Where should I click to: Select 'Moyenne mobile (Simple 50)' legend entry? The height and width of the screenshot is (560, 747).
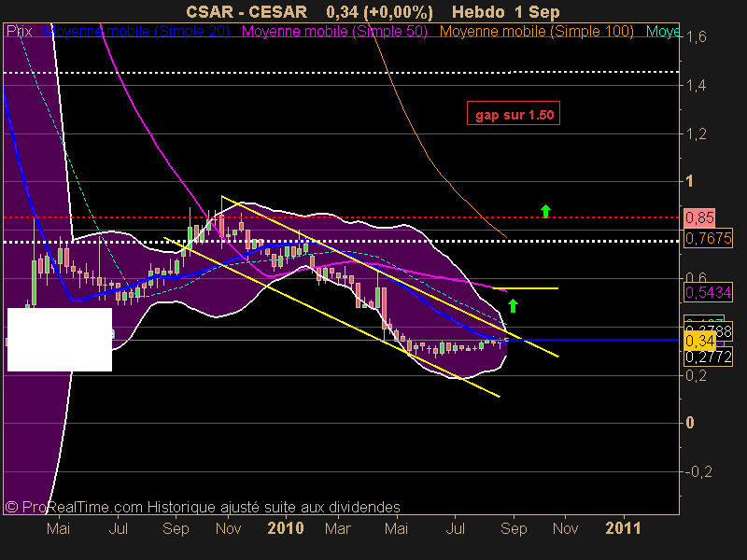(x=334, y=32)
